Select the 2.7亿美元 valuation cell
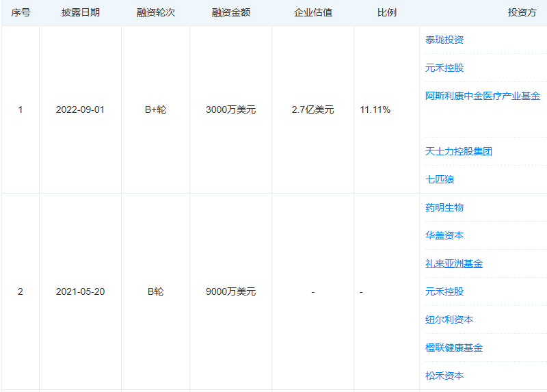 point(313,109)
